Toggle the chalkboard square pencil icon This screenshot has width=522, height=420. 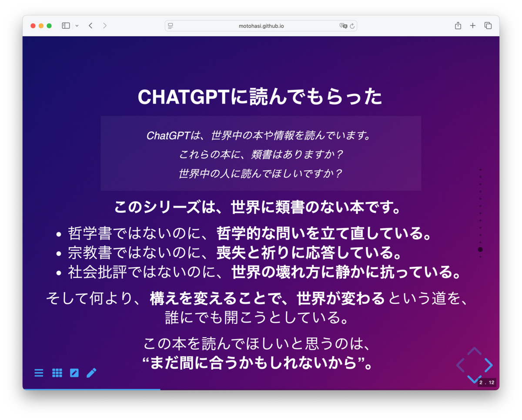[x=74, y=373]
